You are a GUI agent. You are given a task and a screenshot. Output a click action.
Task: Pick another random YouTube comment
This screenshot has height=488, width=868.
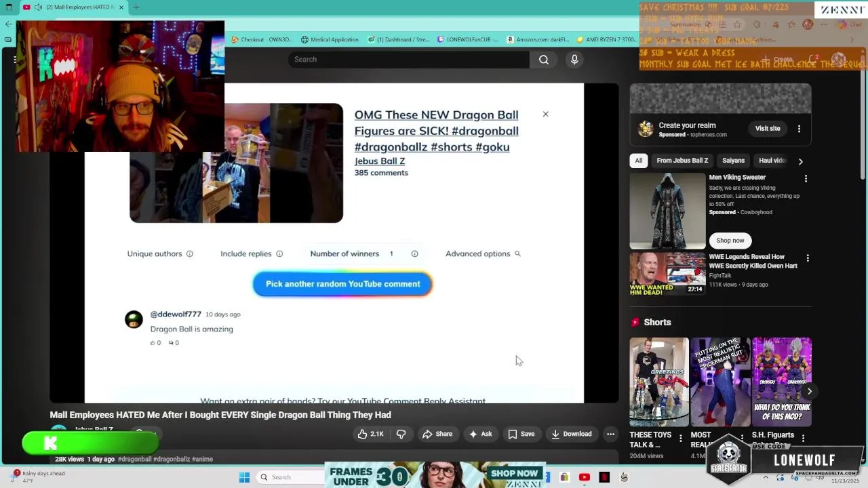(342, 284)
